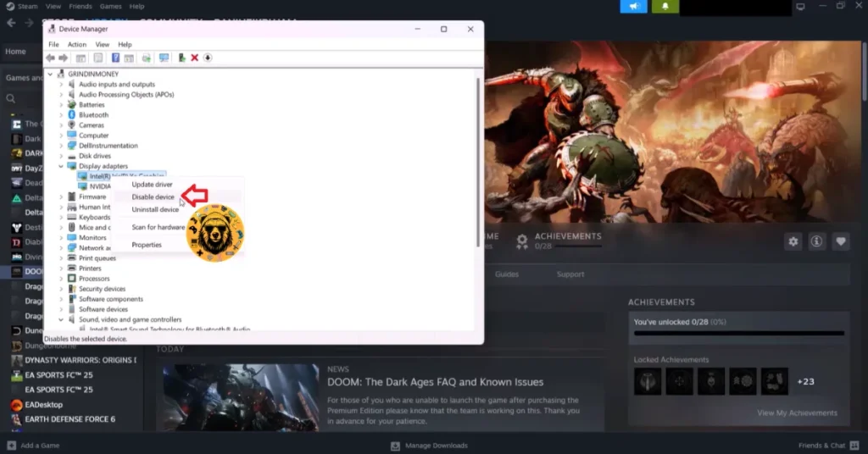Viewport: 868px width, 454px height.
Task: Click View My Achievements link
Action: (x=797, y=413)
